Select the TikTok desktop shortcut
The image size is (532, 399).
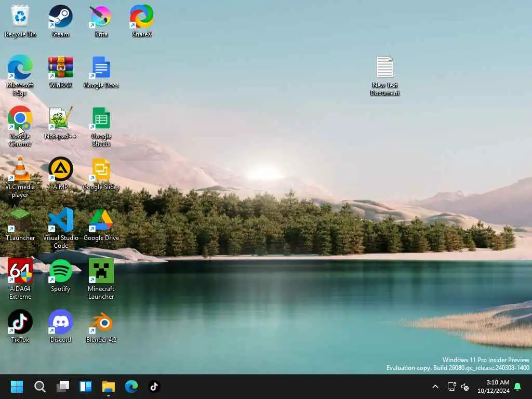20,326
